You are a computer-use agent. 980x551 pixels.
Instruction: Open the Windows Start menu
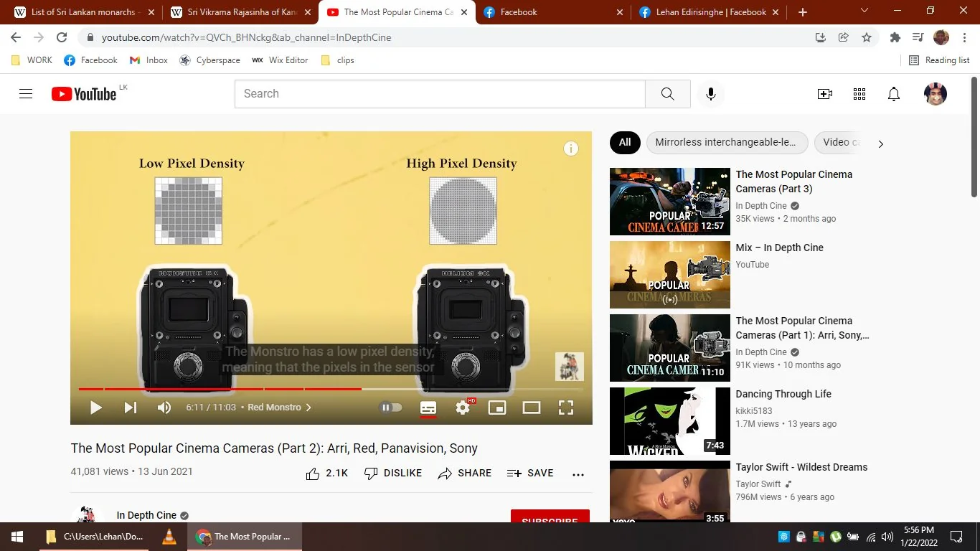pyautogui.click(x=17, y=537)
